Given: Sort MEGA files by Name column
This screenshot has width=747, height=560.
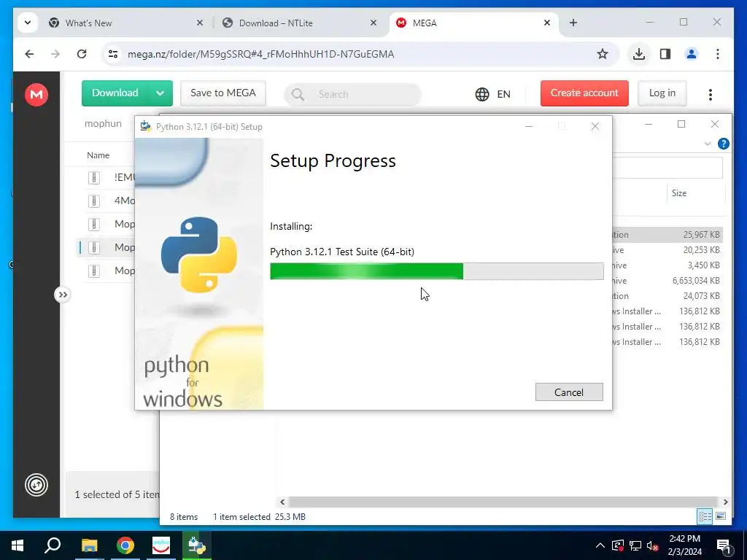Looking at the screenshot, I should (x=98, y=155).
